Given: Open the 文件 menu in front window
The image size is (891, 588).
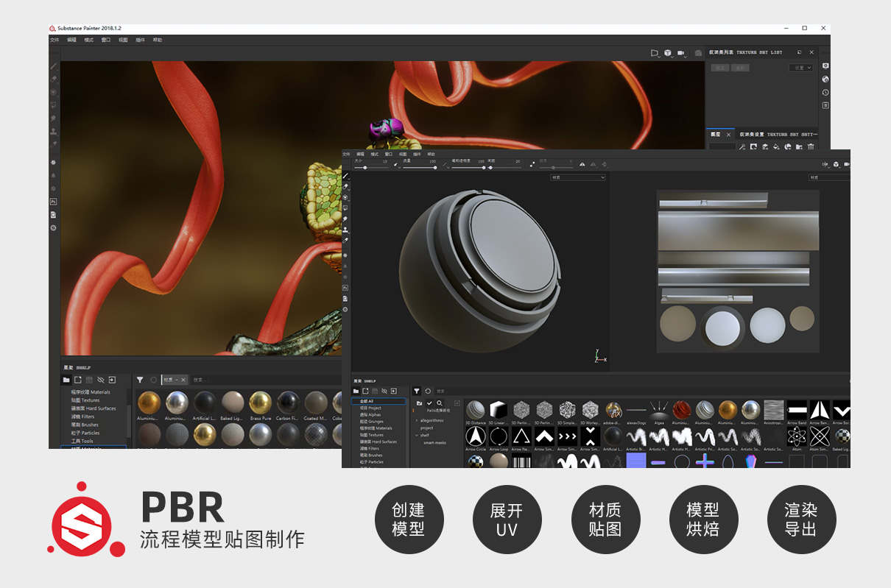Looking at the screenshot, I should (x=346, y=155).
